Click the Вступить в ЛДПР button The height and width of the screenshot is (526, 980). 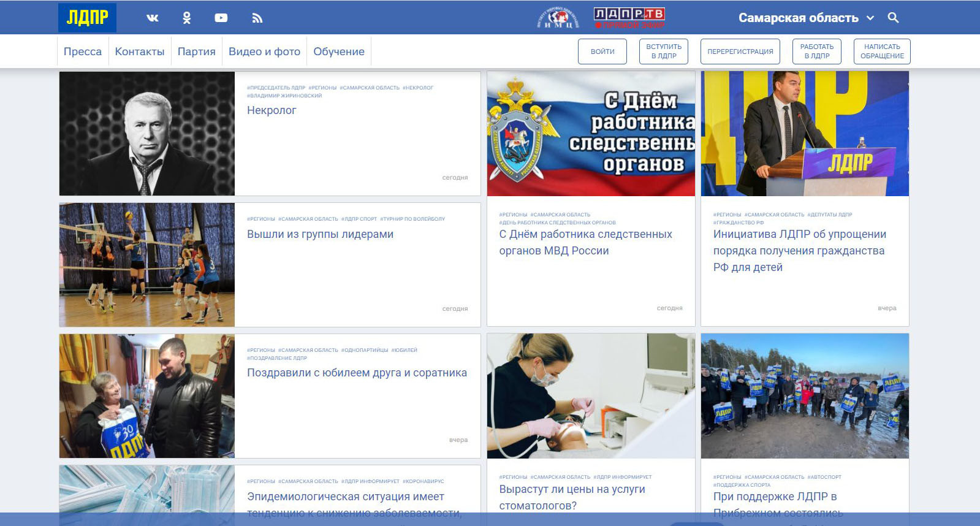664,51
